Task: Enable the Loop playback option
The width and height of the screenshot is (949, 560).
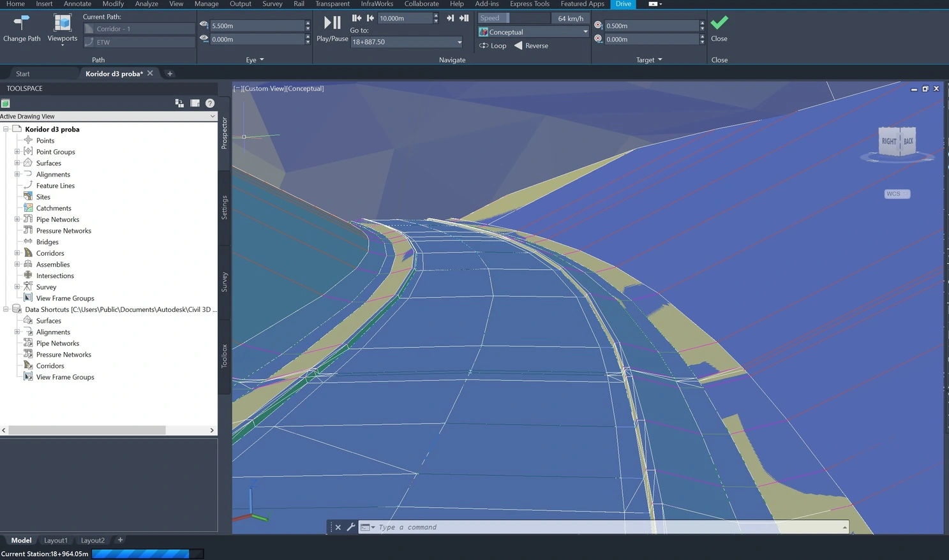Action: pos(493,45)
